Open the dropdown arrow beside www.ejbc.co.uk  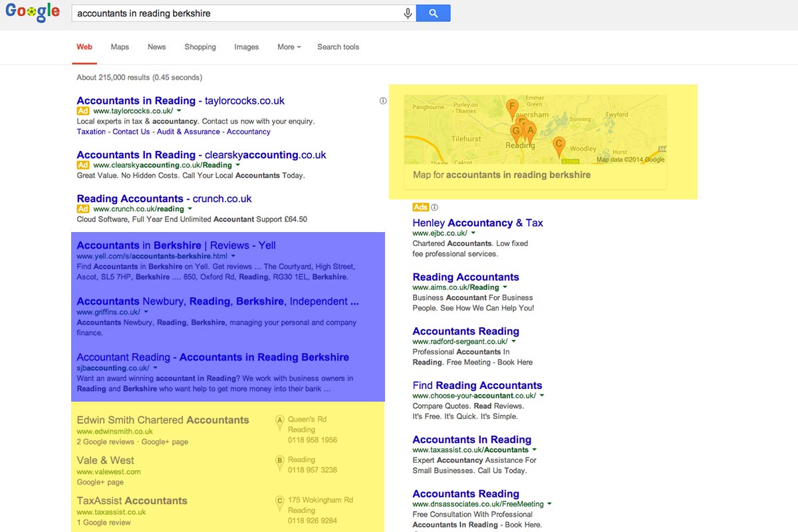click(473, 233)
